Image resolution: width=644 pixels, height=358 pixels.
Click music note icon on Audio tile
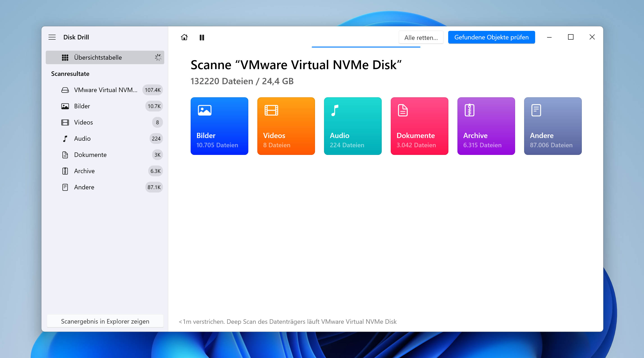click(335, 110)
